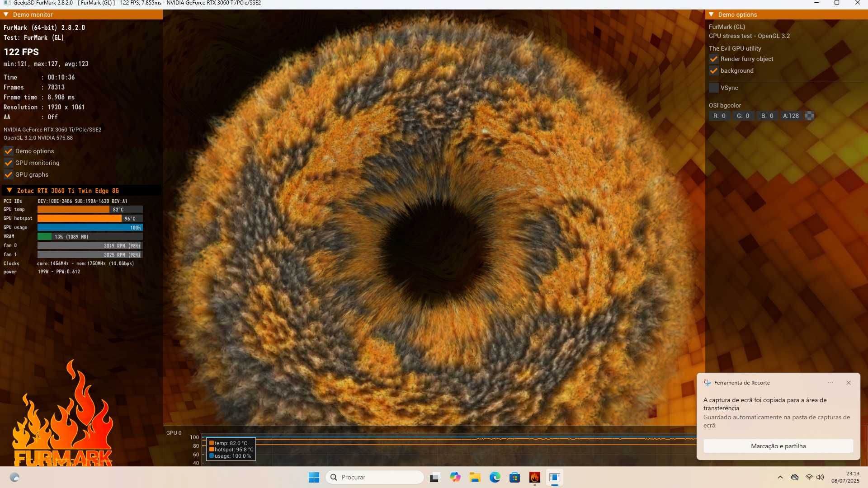Collapse the Demo monitor panel triangle
The image size is (868, 488).
coord(6,14)
